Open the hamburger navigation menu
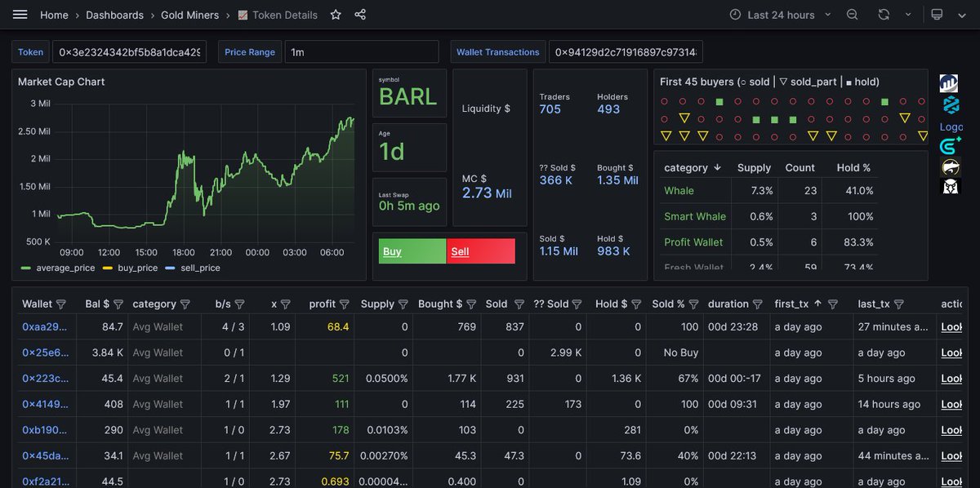This screenshot has height=488, width=980. point(20,15)
